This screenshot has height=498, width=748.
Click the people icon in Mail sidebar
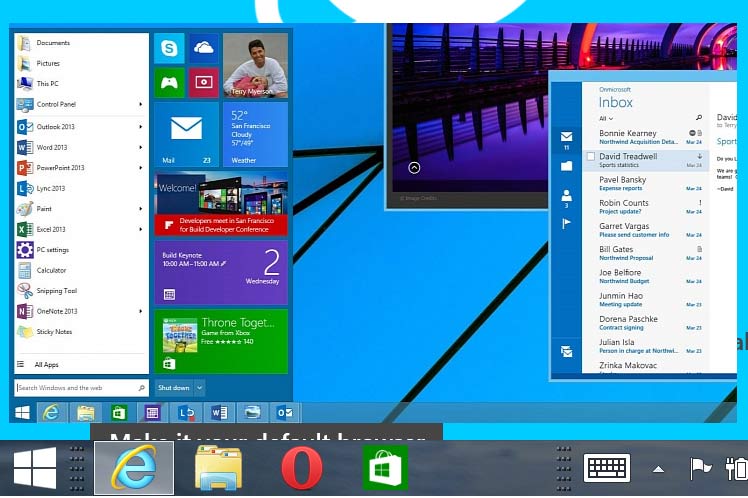pyautogui.click(x=566, y=196)
